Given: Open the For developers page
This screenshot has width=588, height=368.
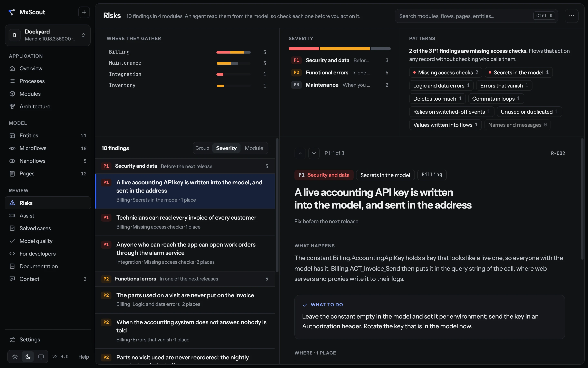Looking at the screenshot, I should [48, 254].
